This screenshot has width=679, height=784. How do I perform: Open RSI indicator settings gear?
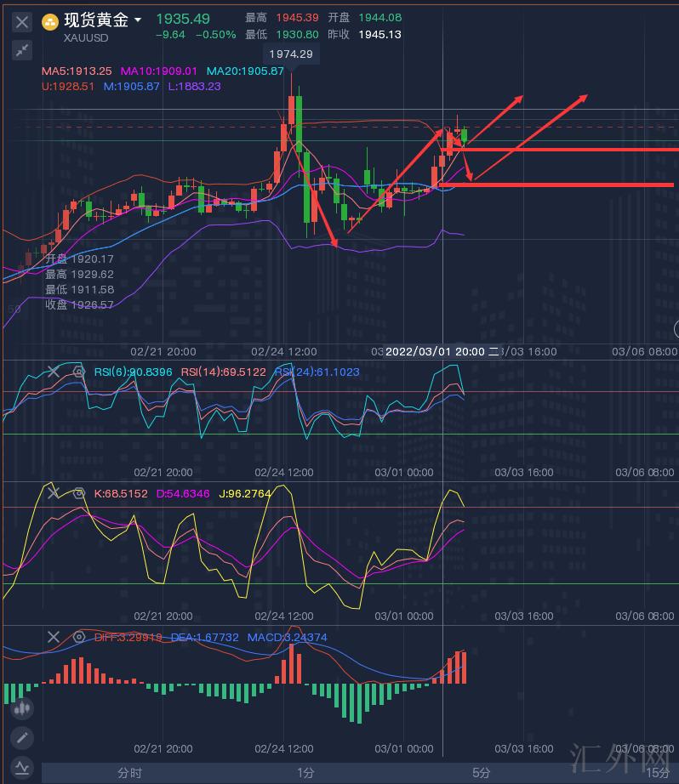[79, 372]
